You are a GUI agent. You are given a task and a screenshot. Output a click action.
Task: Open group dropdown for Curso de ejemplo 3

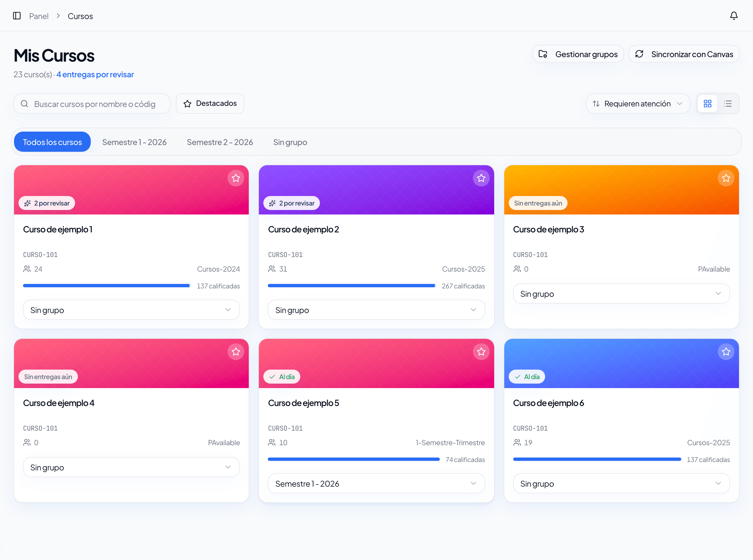point(621,293)
